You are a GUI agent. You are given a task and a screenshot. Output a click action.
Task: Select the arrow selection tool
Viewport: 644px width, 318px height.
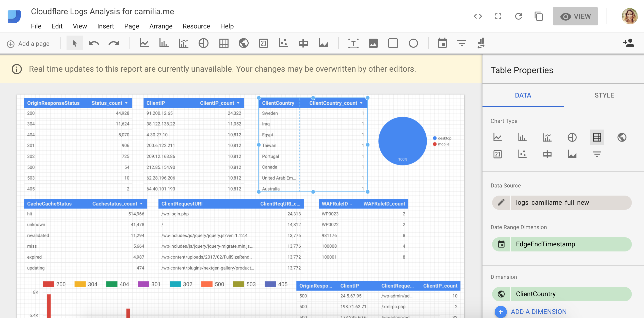75,43
